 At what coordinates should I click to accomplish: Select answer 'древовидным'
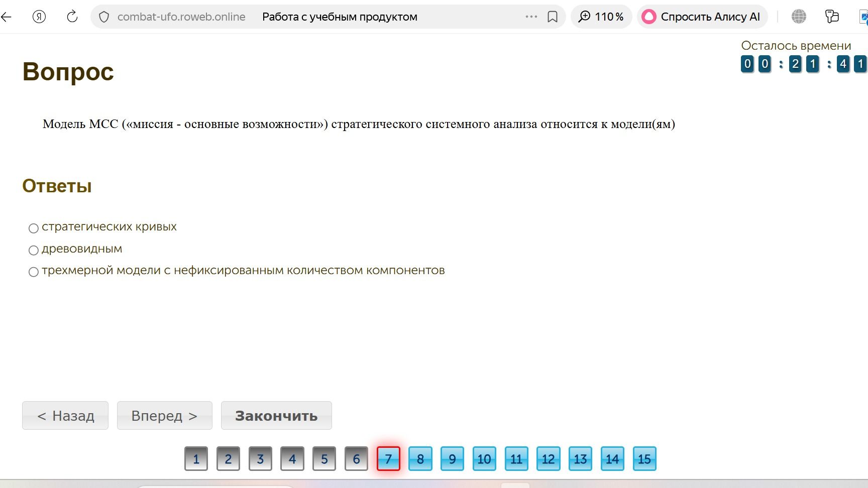tap(34, 250)
